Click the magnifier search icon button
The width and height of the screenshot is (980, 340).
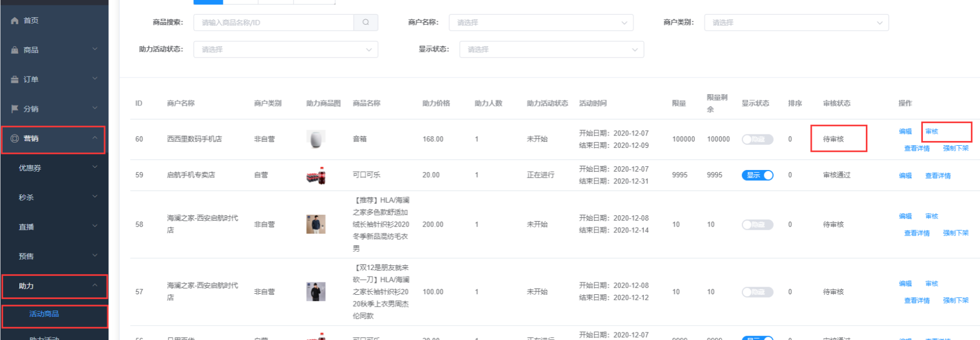(x=366, y=23)
